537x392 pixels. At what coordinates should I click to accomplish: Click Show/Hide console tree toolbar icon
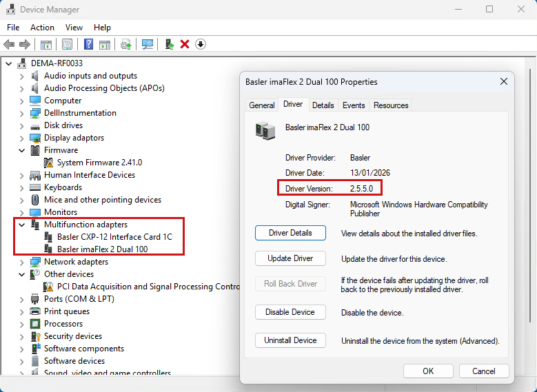pos(45,44)
